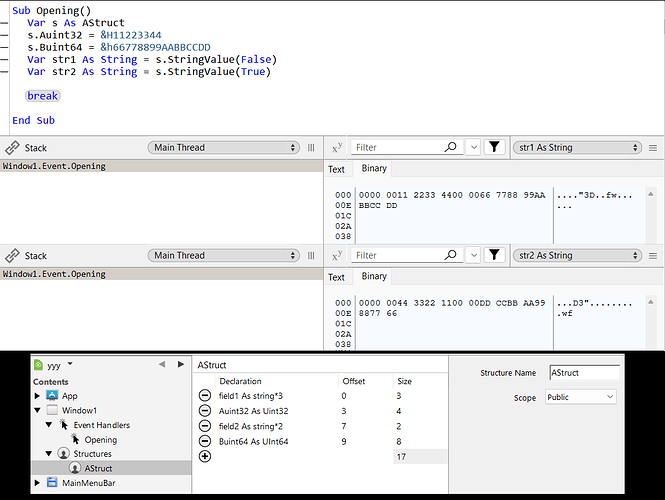Click the App icon in the navigator
The width and height of the screenshot is (665, 500).
coord(52,396)
